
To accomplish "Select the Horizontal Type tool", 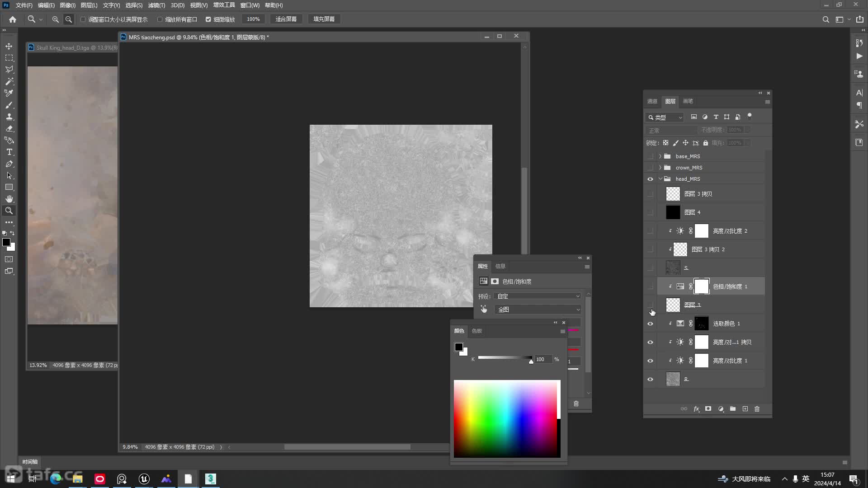I will pyautogui.click(x=9, y=152).
